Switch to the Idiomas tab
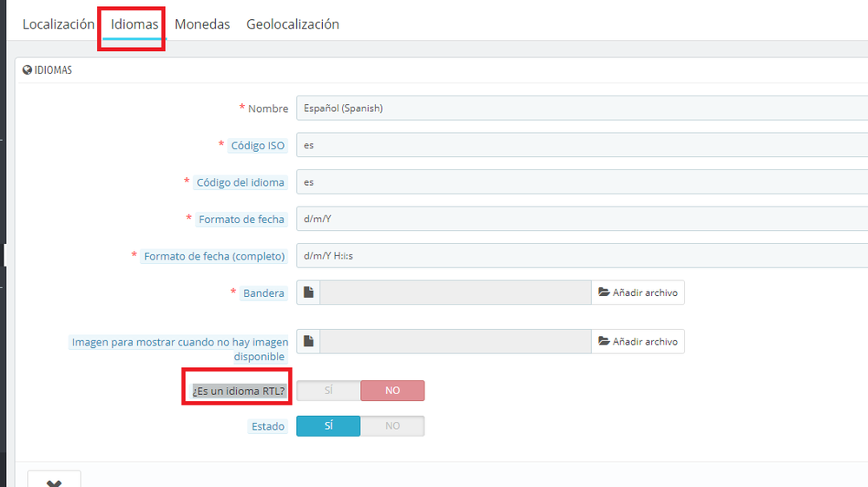 click(x=135, y=24)
